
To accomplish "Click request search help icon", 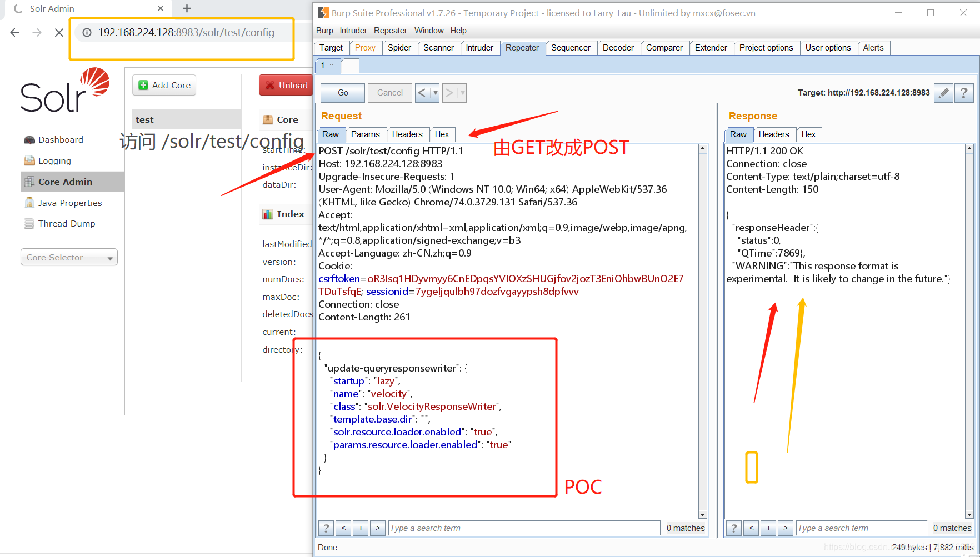I will pyautogui.click(x=326, y=528).
